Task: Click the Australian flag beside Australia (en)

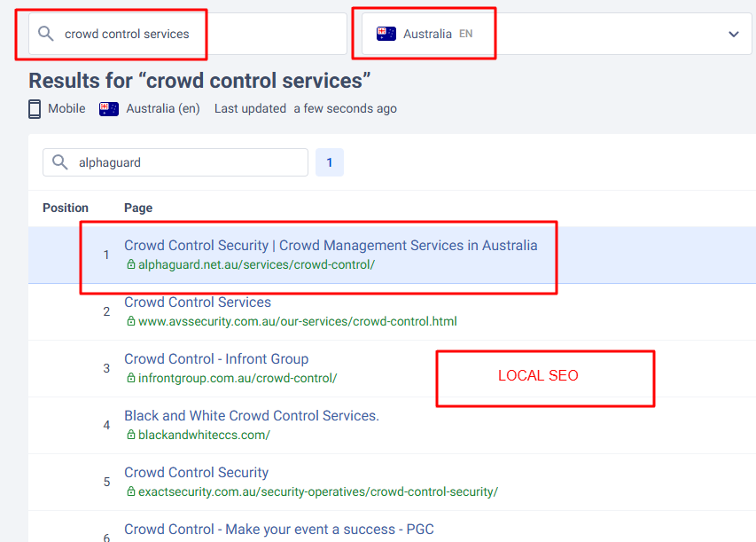Action: coord(109,109)
